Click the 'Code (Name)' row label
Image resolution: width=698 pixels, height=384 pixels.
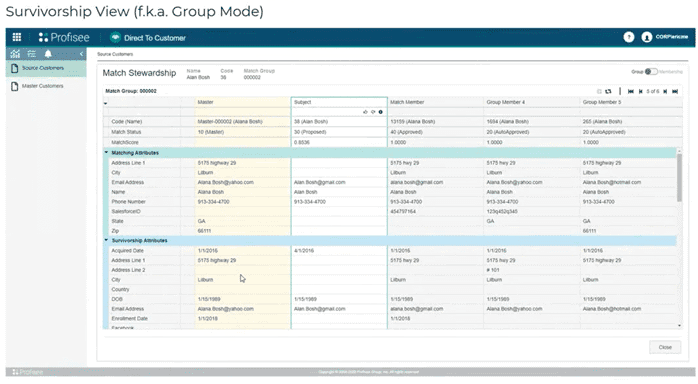[x=126, y=121]
